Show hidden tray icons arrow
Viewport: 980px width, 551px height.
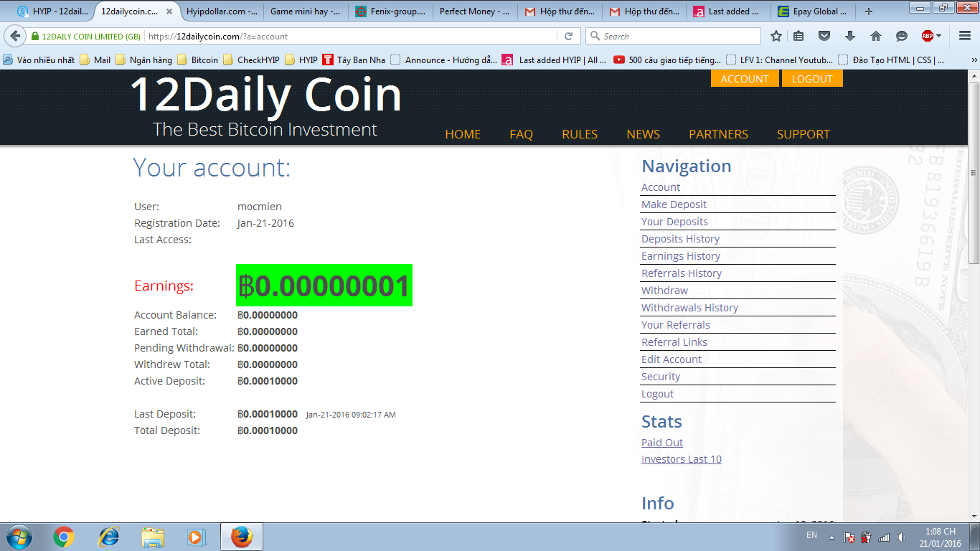831,537
